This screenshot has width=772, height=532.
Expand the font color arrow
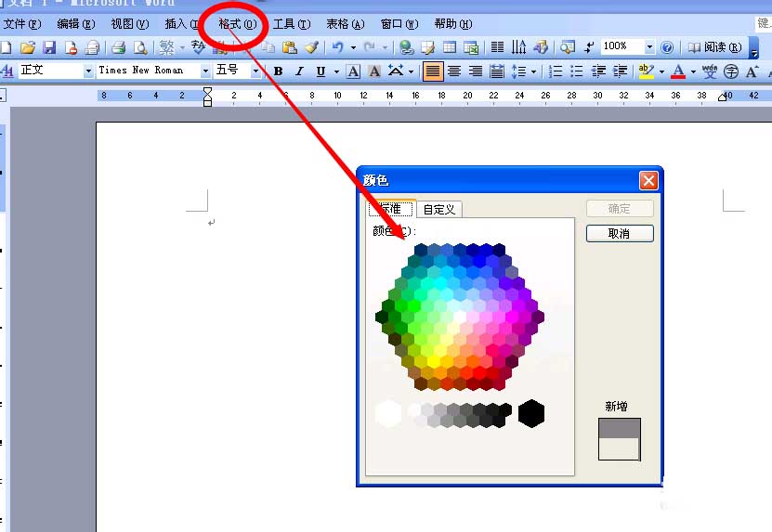693,71
